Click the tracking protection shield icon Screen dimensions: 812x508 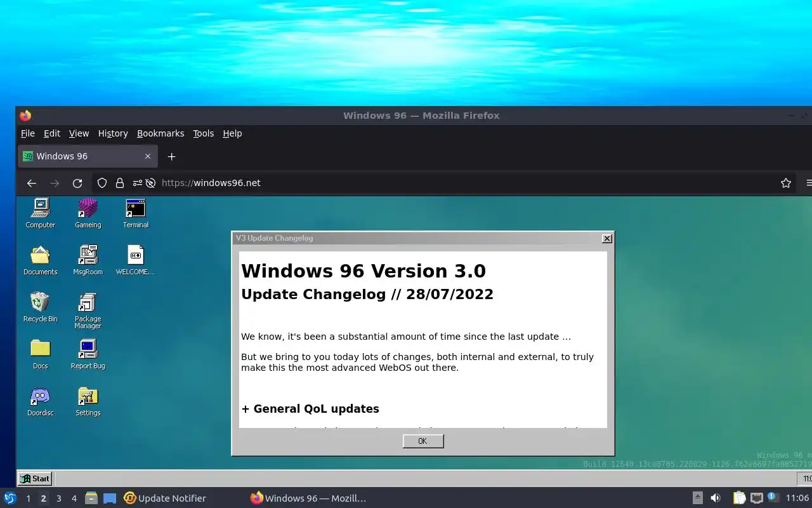(101, 183)
